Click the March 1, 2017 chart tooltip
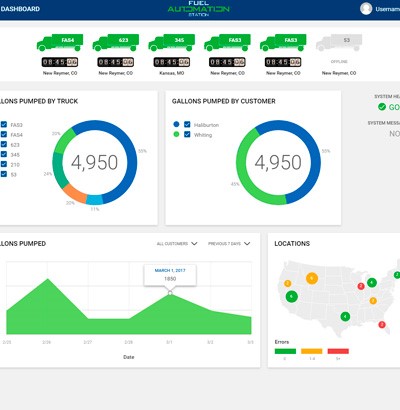The width and height of the screenshot is (400, 410). coord(170,275)
